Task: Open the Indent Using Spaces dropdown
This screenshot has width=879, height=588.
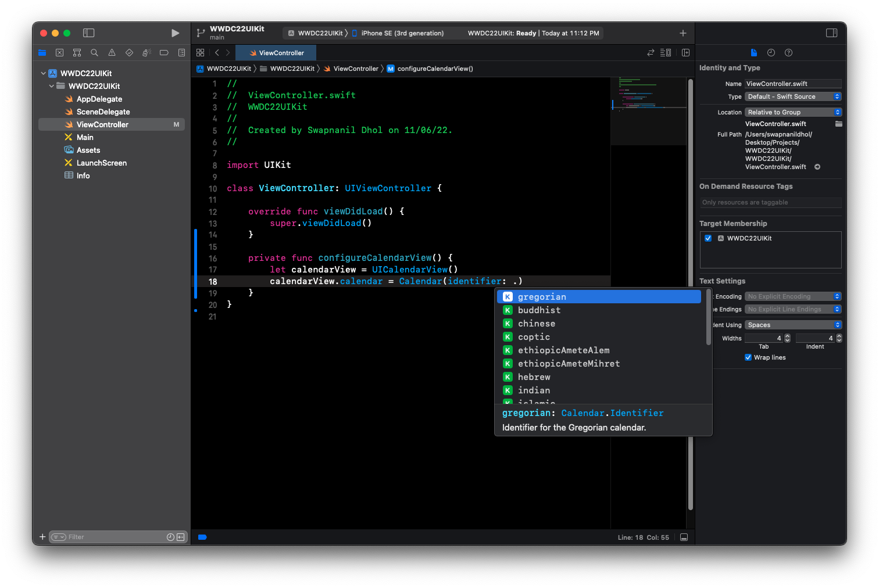Action: point(793,325)
